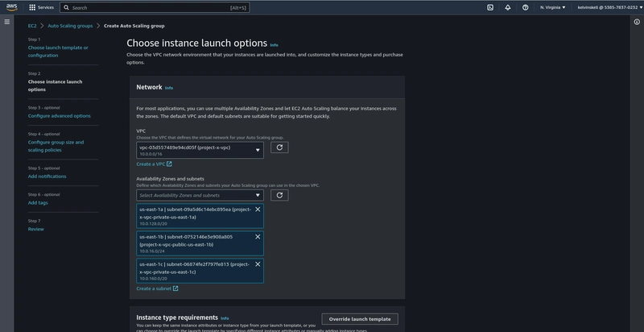Open Info link beside Instance type requirements

(x=225, y=318)
